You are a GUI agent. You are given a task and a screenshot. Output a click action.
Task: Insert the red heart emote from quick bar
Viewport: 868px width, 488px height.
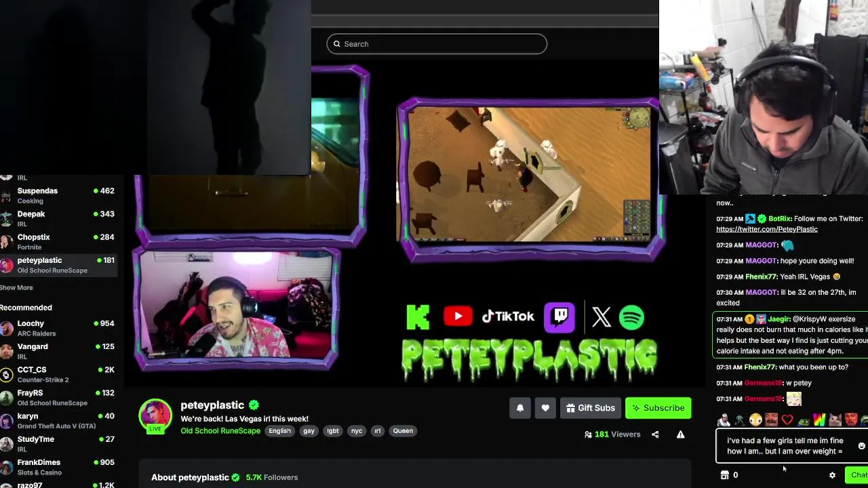point(787,420)
